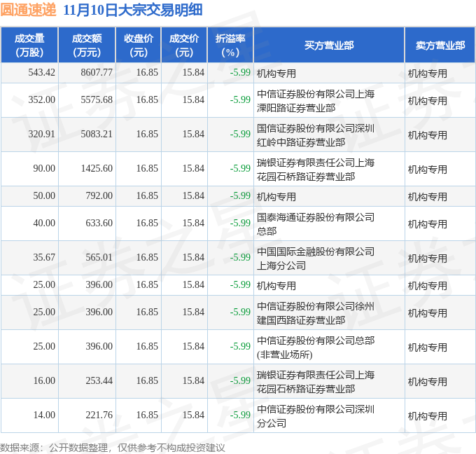
Task: Click the 数据来源 footer disclaimer text
Action: (113, 447)
